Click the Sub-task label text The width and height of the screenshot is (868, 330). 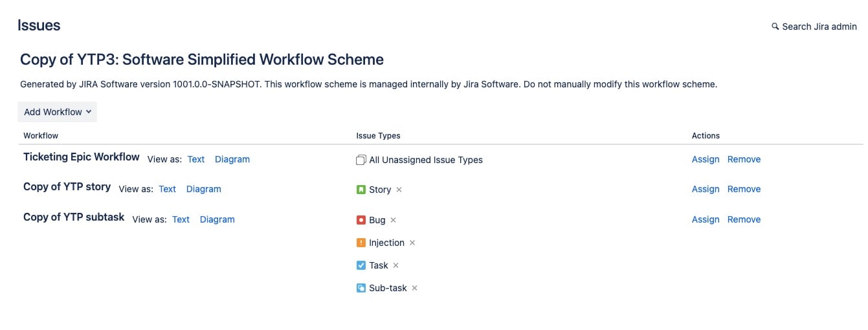tap(388, 288)
